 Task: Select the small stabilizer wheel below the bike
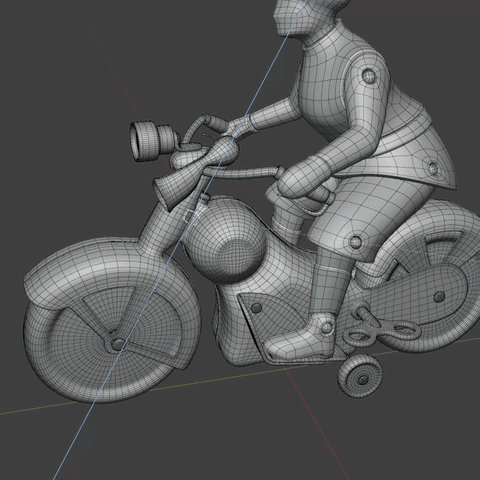360,376
